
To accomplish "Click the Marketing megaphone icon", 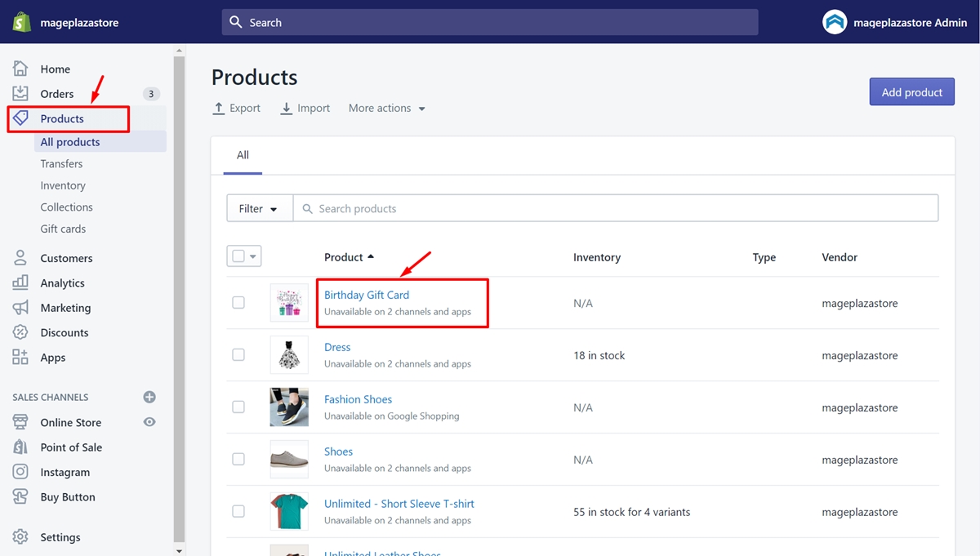I will click(20, 308).
